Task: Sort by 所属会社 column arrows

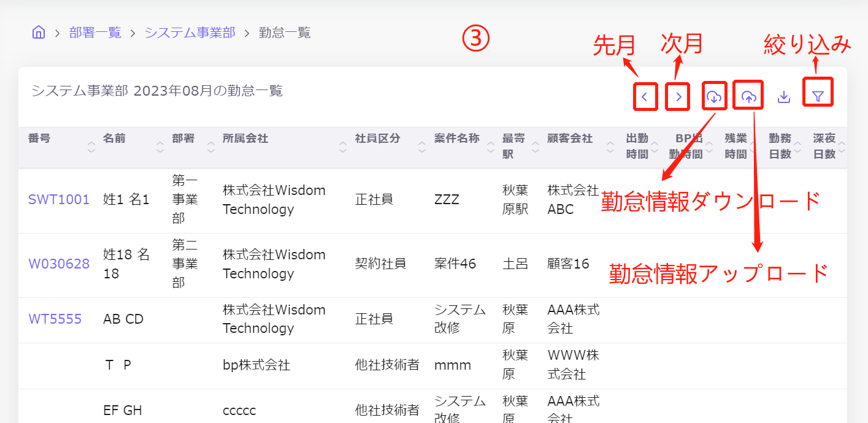Action: [x=343, y=147]
